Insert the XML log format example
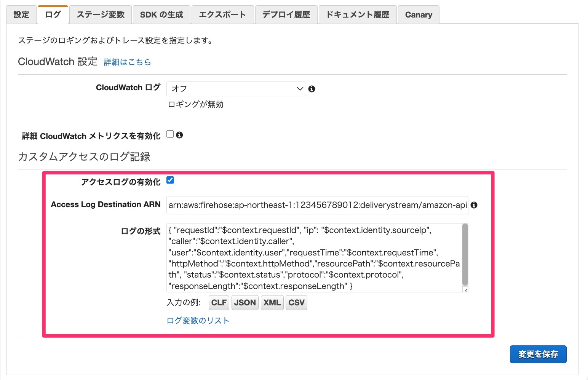Screen dimensions: 588x380 (x=272, y=302)
